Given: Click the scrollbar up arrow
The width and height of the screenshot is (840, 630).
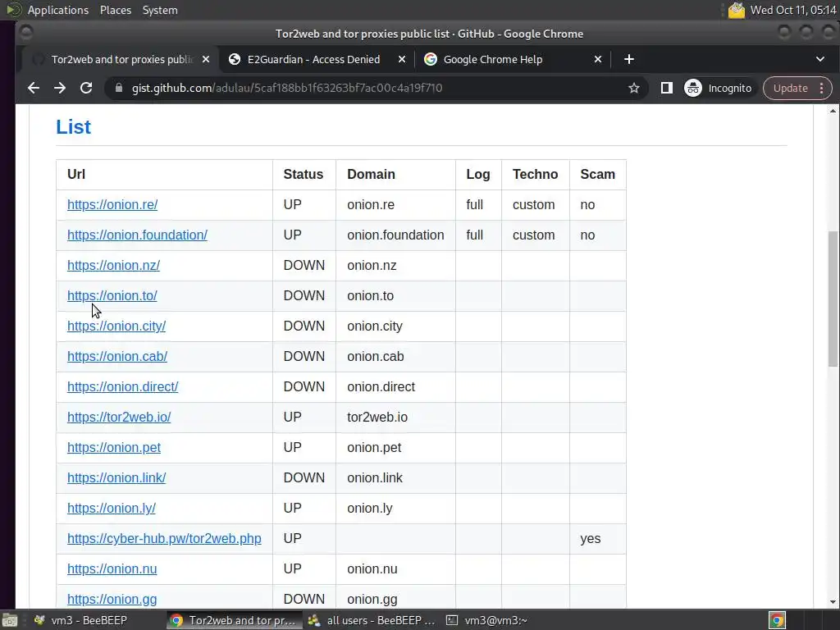Looking at the screenshot, I should coord(833,111).
